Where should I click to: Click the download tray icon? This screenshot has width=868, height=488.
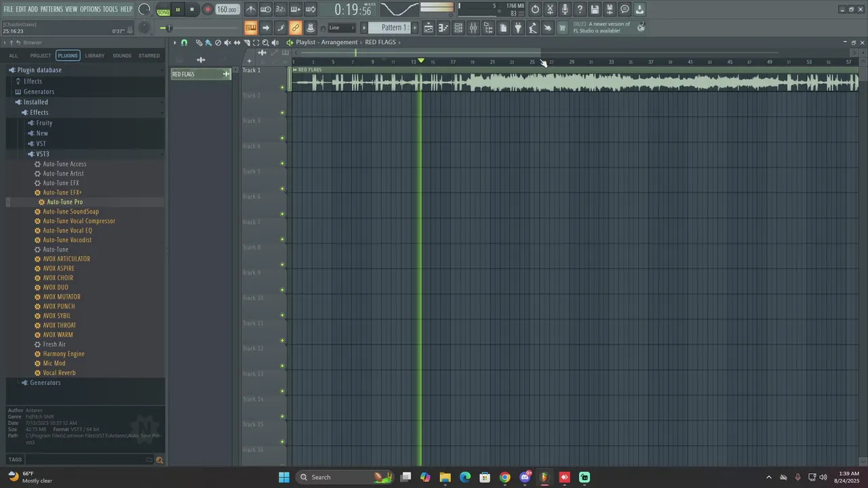point(639,9)
